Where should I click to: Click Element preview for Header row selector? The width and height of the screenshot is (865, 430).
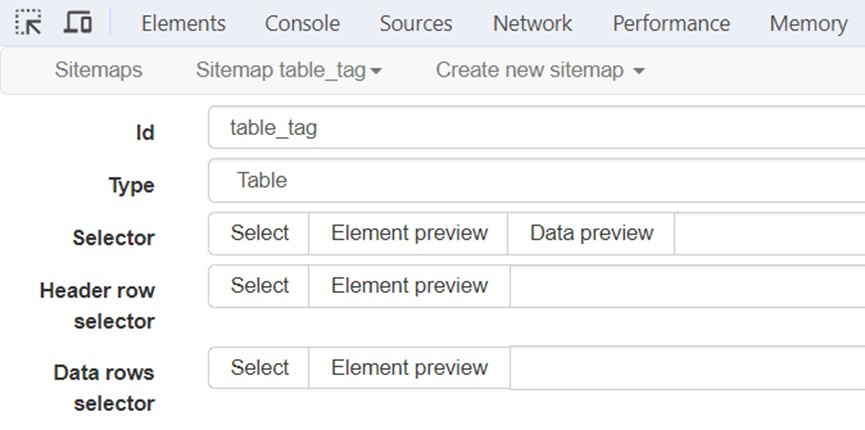pyautogui.click(x=409, y=286)
